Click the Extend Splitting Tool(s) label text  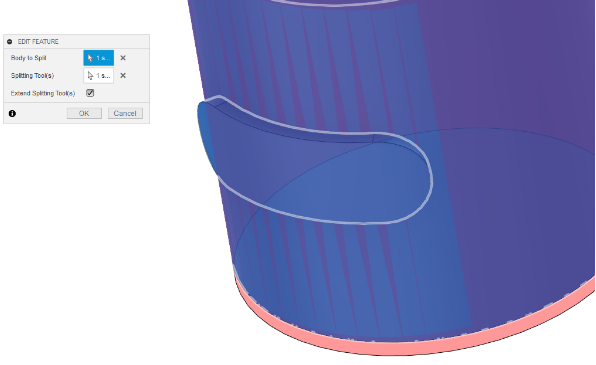(43, 93)
